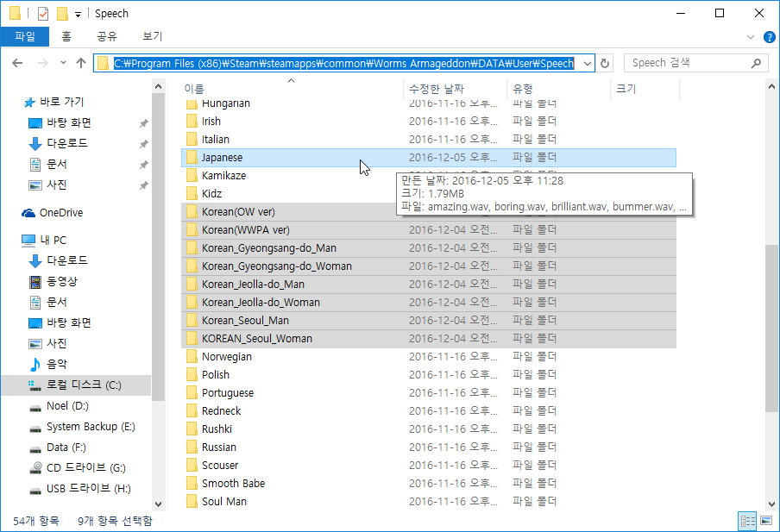Sort by 수정한 날짜 column header
This screenshot has width=780, height=532.
[x=437, y=89]
